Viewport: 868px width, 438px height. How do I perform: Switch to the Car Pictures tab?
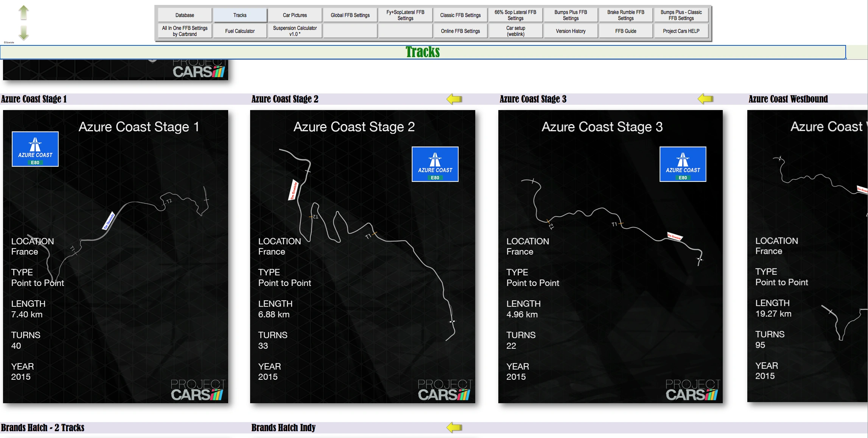point(295,15)
